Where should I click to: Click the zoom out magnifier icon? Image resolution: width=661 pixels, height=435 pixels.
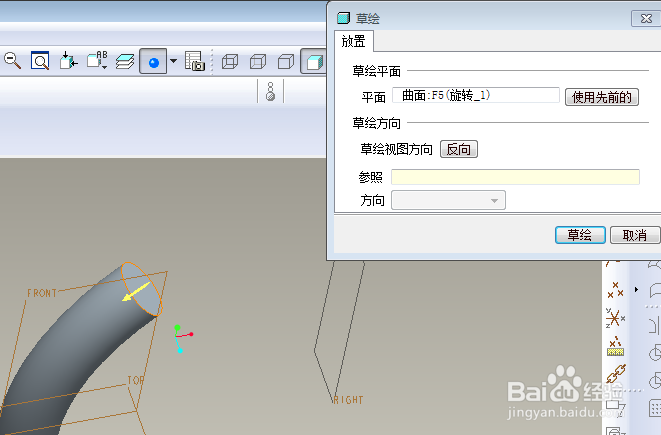pos(12,61)
